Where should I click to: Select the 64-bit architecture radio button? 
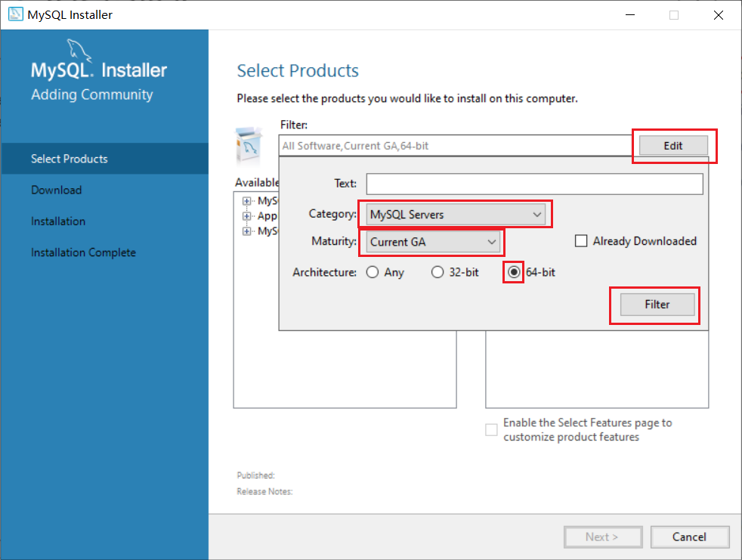tap(514, 272)
